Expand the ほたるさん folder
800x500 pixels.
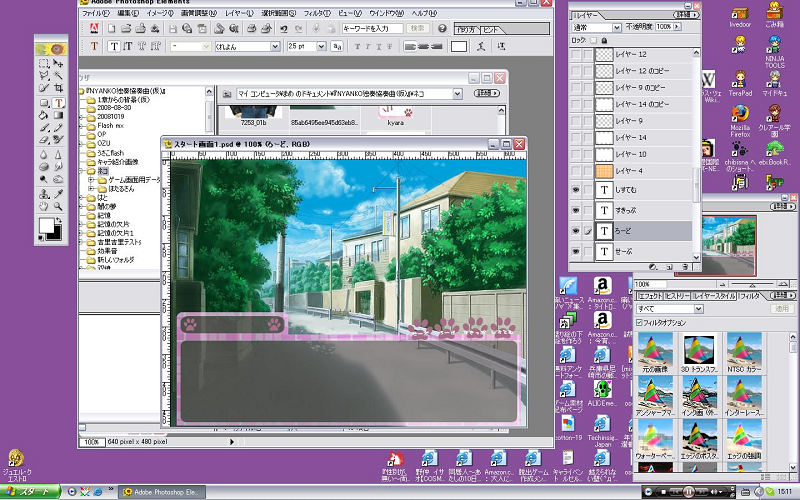[90, 189]
